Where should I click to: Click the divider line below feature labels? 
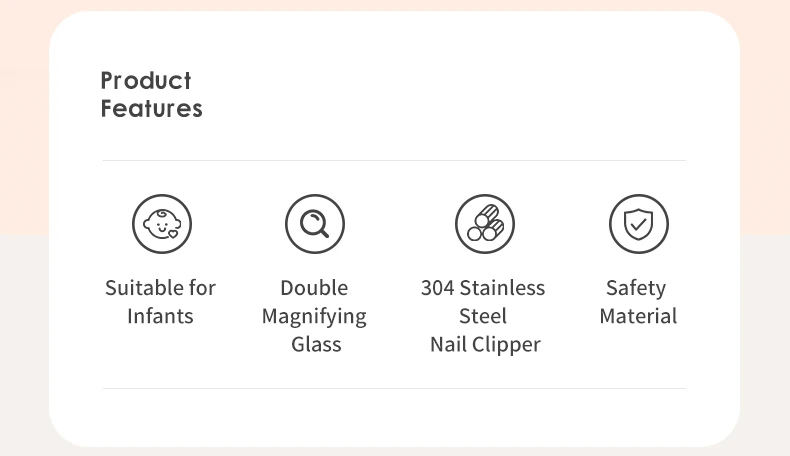[x=394, y=388]
